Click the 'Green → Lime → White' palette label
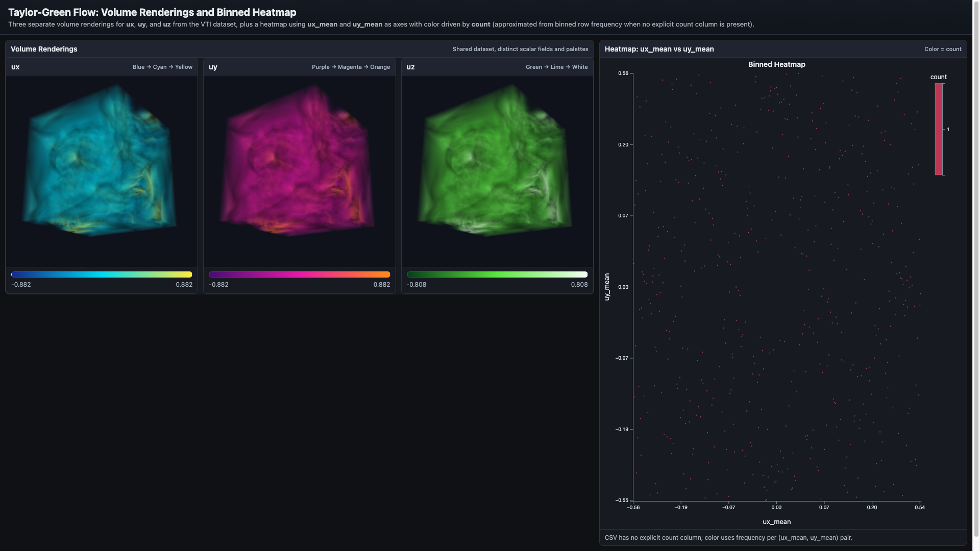Image resolution: width=980 pixels, height=551 pixels. click(x=556, y=67)
